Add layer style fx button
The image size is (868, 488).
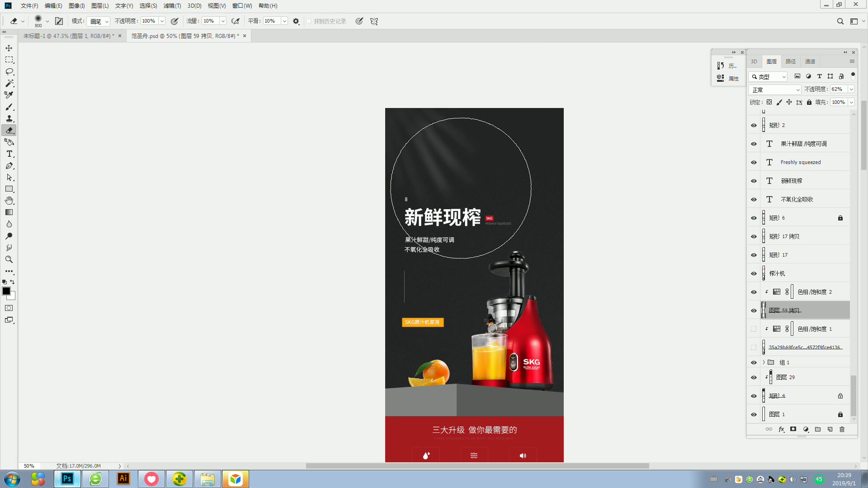coord(781,429)
